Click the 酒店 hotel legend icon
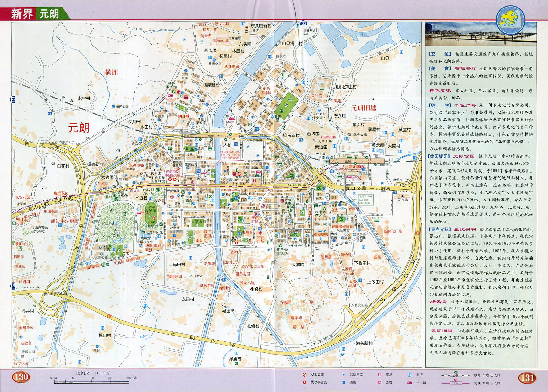 pos(344,382)
